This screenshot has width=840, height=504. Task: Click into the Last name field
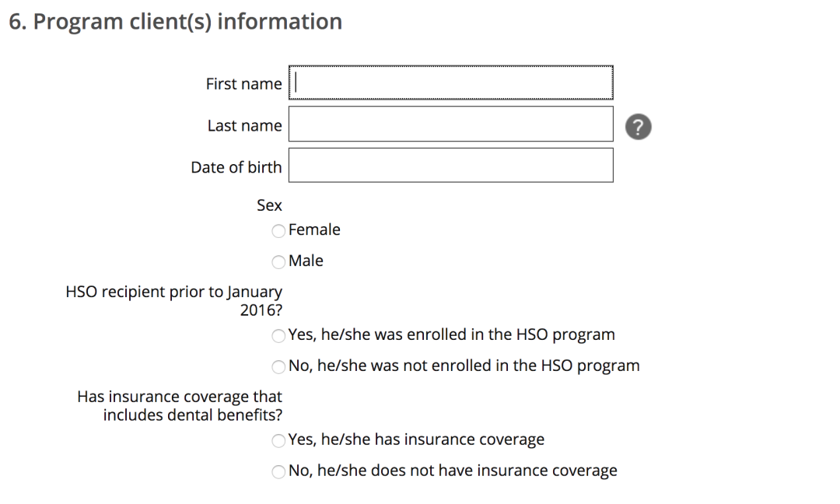point(451,124)
